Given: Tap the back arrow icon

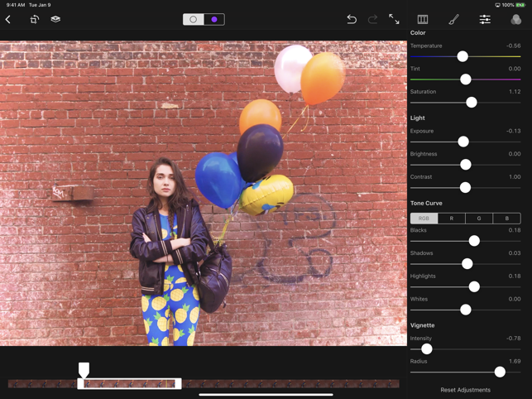Looking at the screenshot, I should [8, 19].
